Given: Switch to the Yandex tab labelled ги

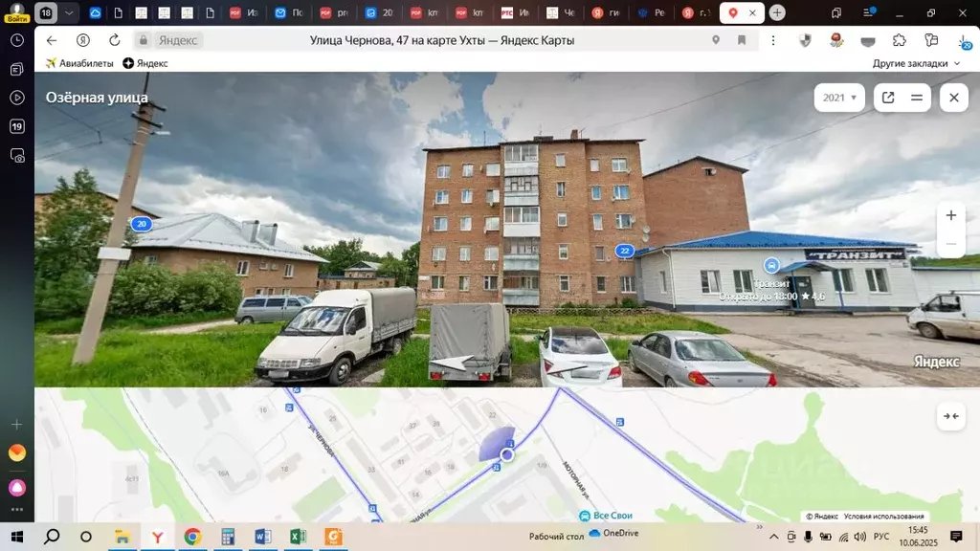Looking at the screenshot, I should 606,12.
